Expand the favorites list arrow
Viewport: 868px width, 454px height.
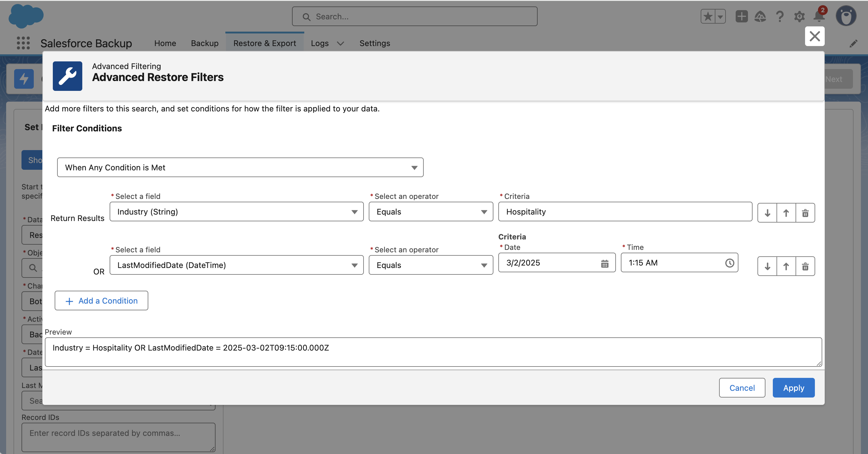click(720, 16)
